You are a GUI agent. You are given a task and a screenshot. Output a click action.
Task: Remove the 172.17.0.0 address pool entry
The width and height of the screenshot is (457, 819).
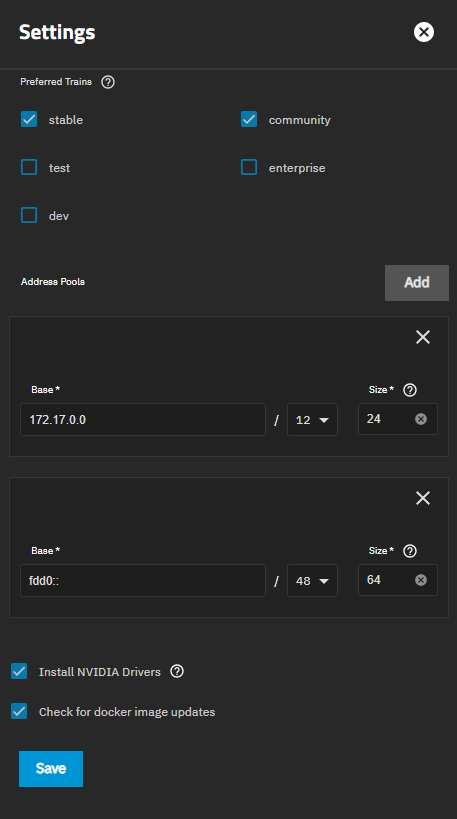click(x=423, y=337)
